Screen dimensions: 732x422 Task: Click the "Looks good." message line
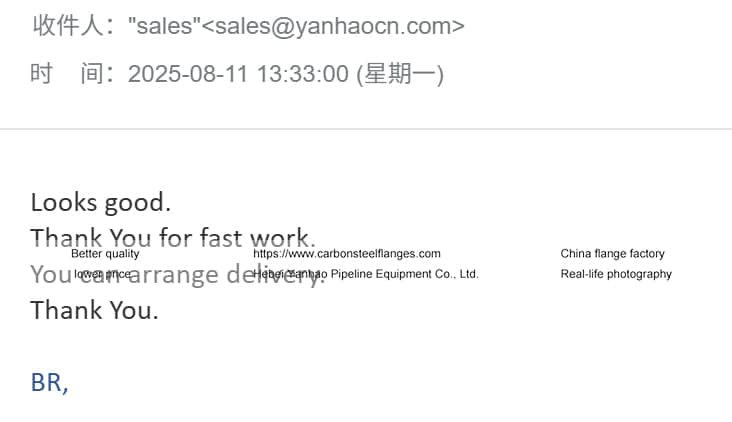click(x=100, y=203)
